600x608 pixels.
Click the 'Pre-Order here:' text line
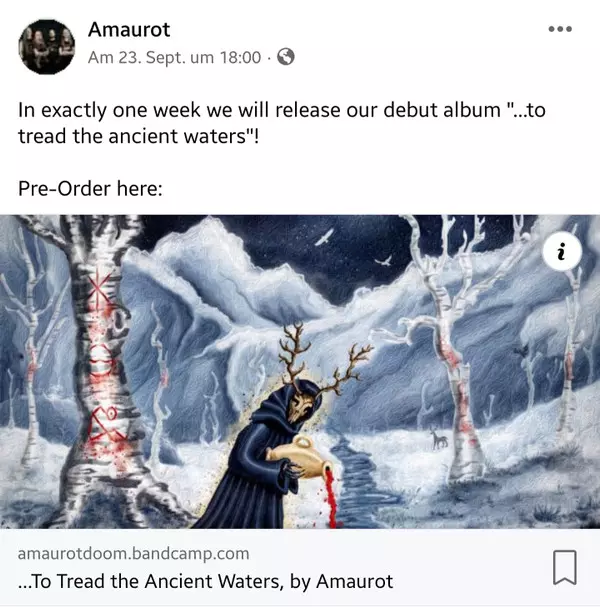(x=90, y=189)
